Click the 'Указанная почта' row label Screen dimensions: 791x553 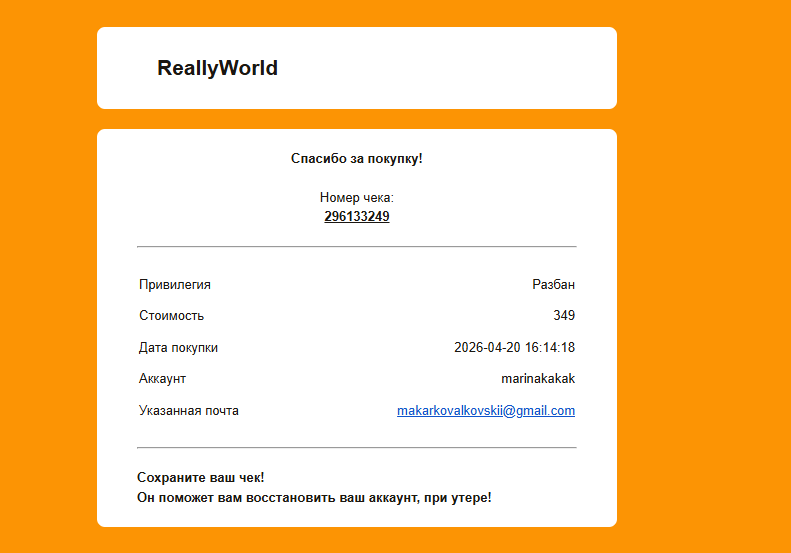189,411
